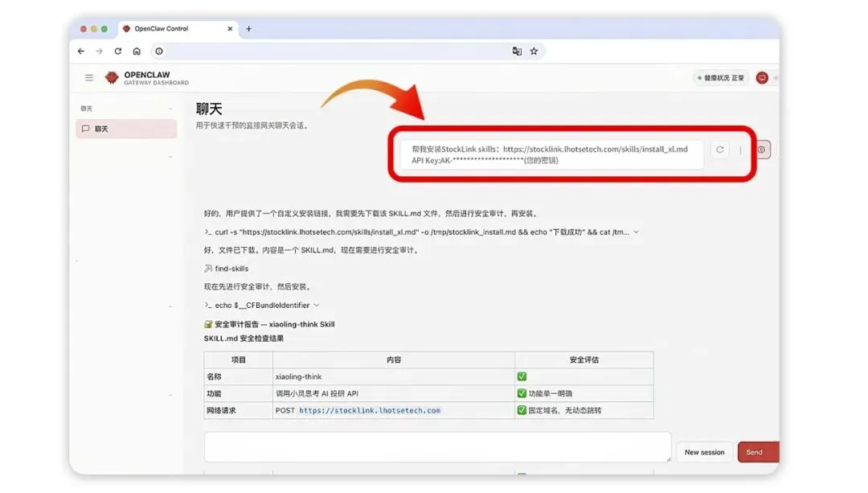Click the round icon button beside the message
Viewport: 868px width, 493px height.
click(x=762, y=150)
